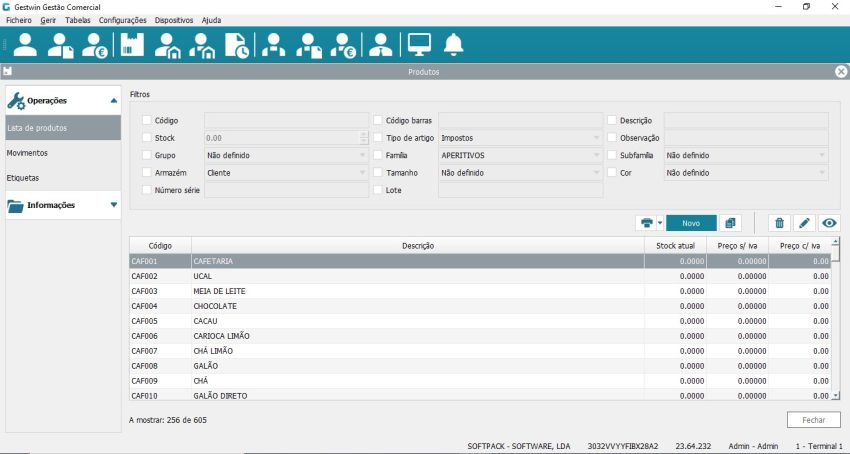The width and height of the screenshot is (850, 454).
Task: Click the monitor screen toolbar icon
Action: (418, 45)
